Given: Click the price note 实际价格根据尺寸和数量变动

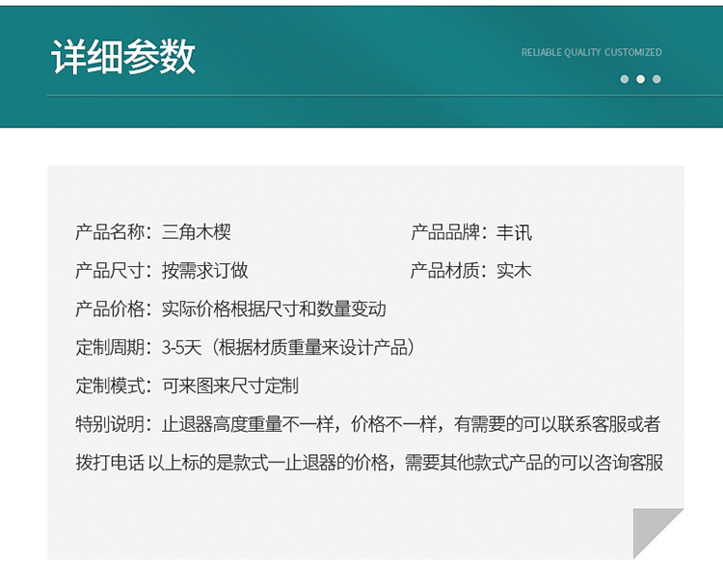Looking at the screenshot, I should (x=274, y=309).
